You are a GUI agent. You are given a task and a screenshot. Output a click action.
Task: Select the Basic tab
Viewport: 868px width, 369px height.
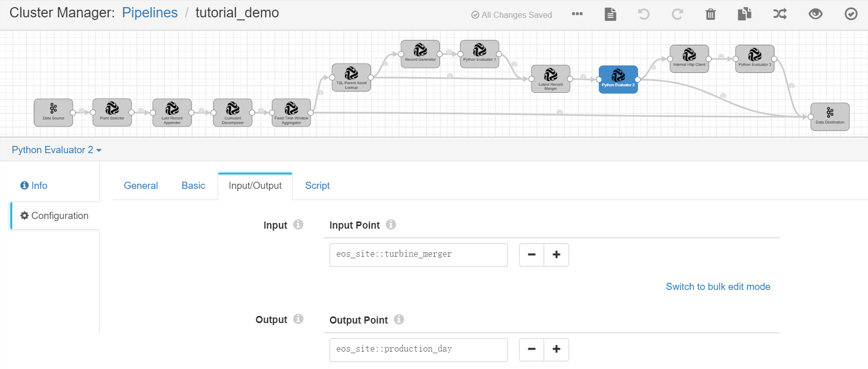tap(193, 186)
